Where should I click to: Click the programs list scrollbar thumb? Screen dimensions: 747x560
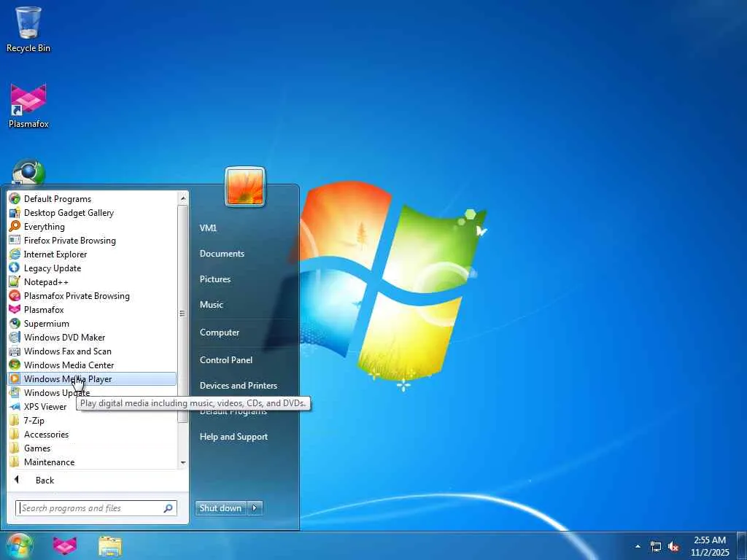183,314
